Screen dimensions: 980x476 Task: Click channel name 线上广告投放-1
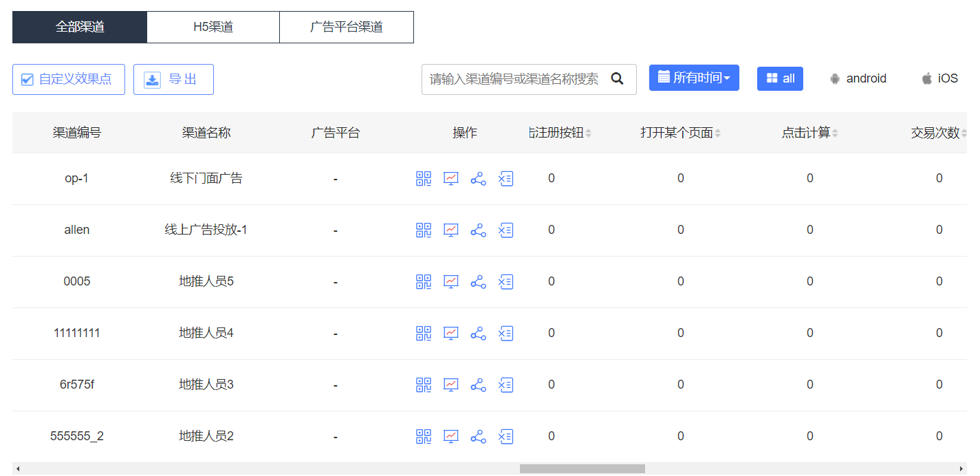(206, 230)
